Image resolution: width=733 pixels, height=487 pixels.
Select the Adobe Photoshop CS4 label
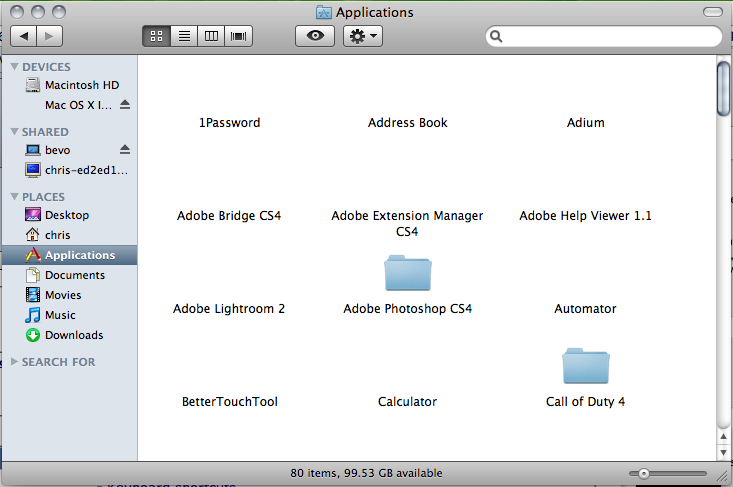click(408, 308)
